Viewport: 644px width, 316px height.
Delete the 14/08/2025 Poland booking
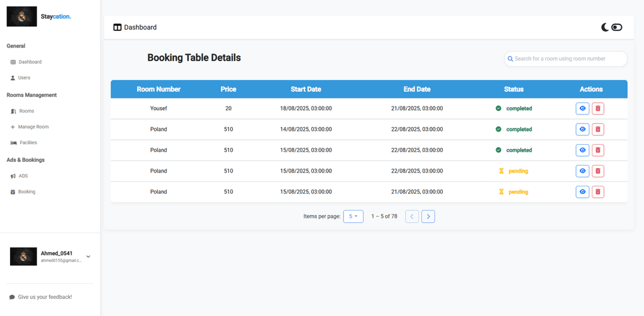pos(597,129)
